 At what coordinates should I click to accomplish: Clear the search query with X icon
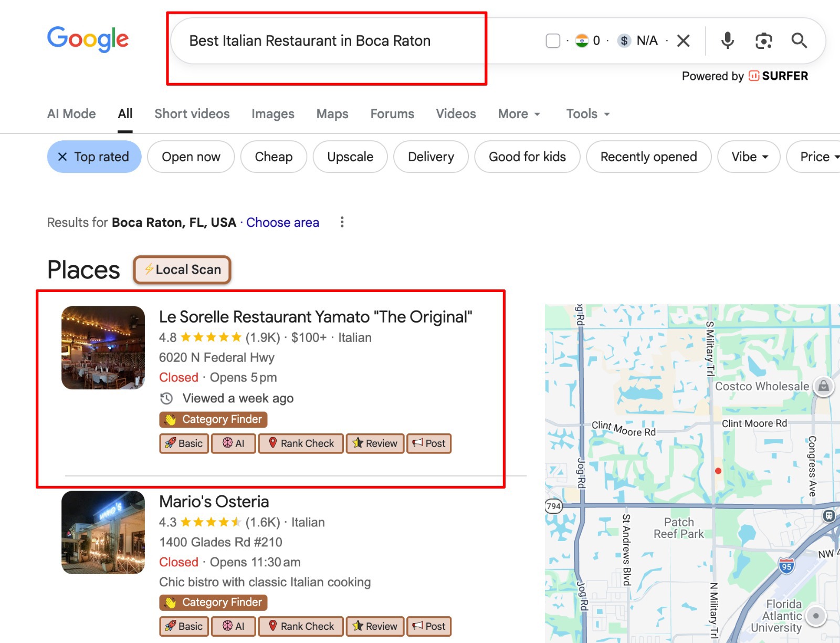click(683, 40)
